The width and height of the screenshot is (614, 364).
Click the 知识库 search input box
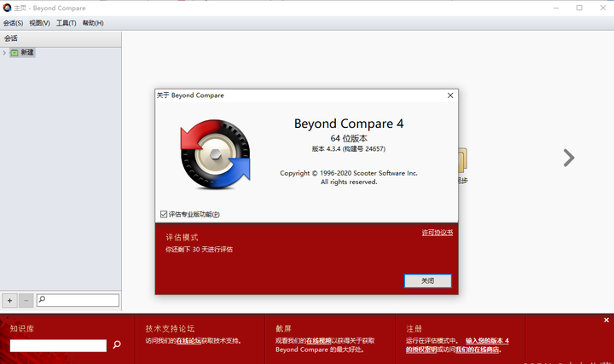58,345
